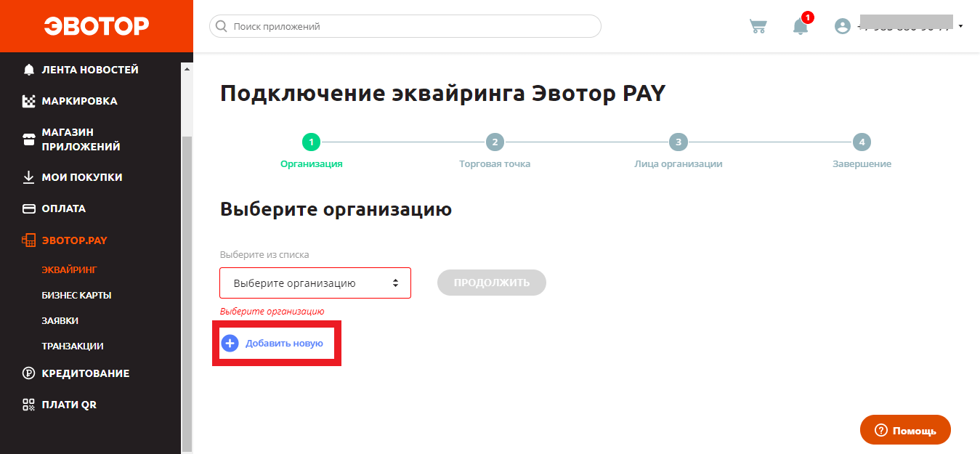Open Лента новостей menu item
This screenshot has width=980, height=454.
click(x=90, y=70)
